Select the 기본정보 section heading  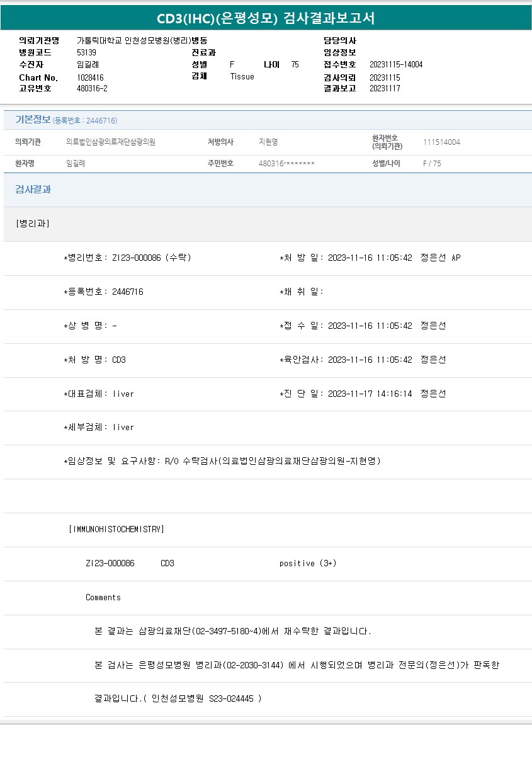pyautogui.click(x=33, y=120)
